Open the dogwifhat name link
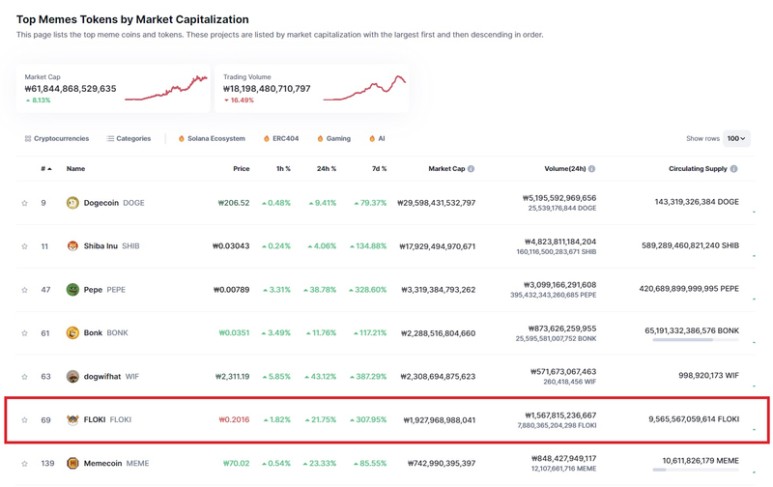The height and width of the screenshot is (487, 773). click(102, 376)
